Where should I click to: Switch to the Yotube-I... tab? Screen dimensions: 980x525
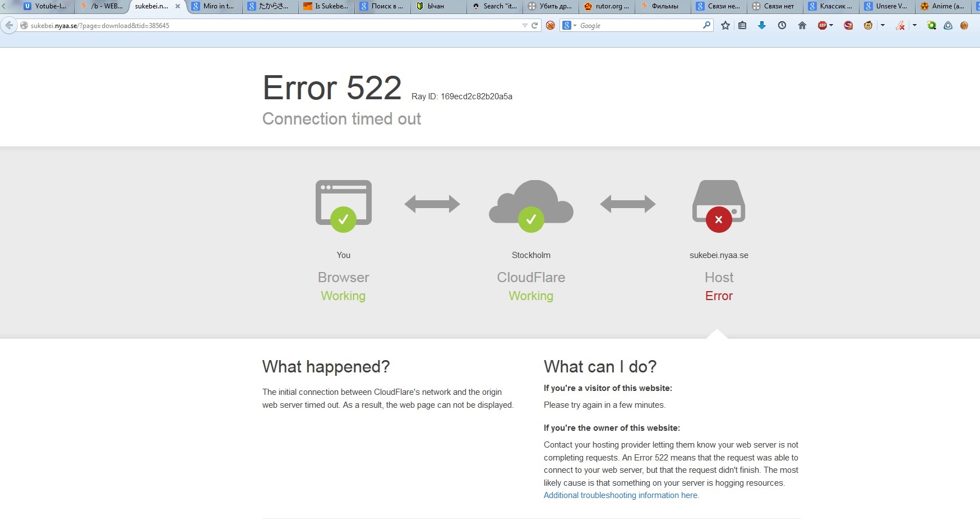[45, 6]
